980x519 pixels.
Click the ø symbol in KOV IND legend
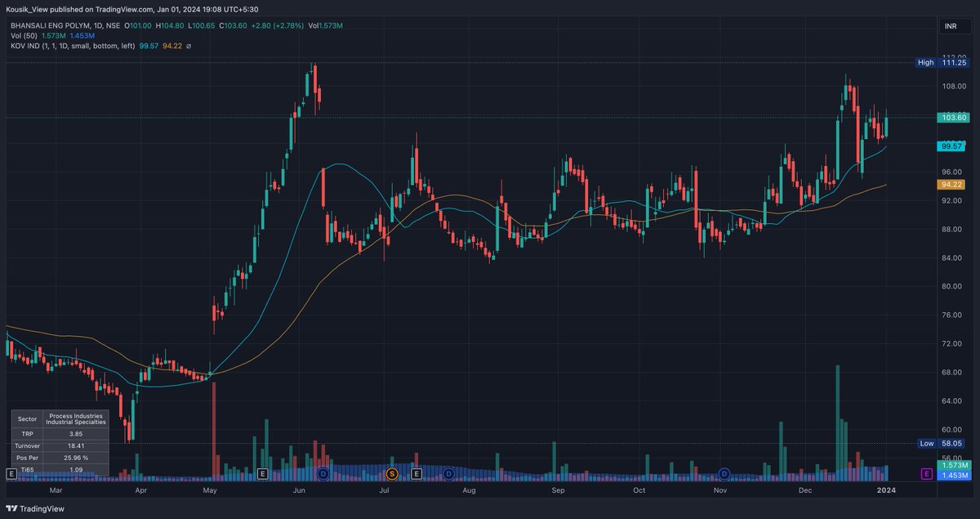click(x=189, y=47)
